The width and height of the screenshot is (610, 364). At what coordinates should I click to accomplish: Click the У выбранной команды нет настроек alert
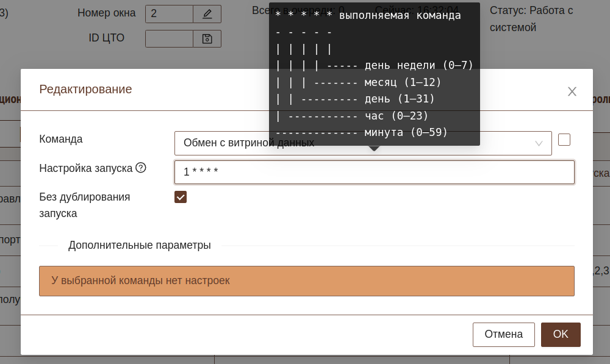click(x=306, y=281)
